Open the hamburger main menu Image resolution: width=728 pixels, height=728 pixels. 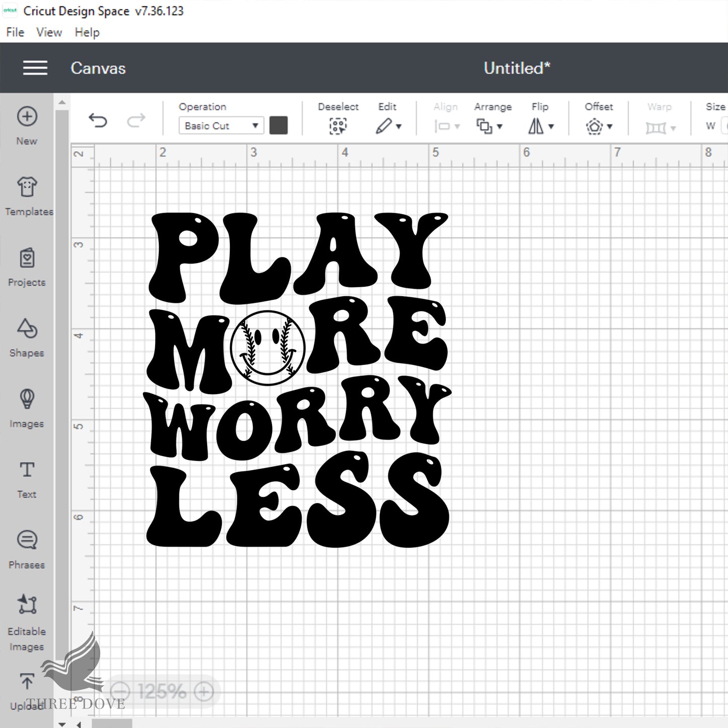(35, 68)
